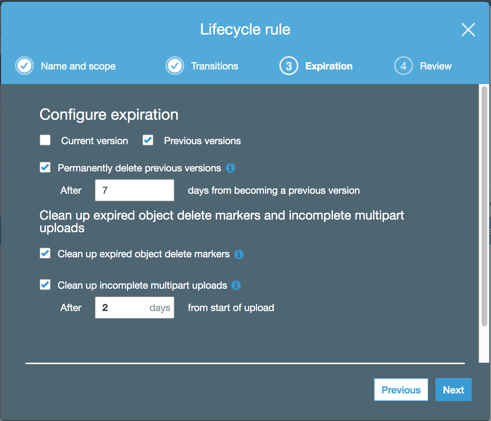Image resolution: width=491 pixels, height=421 pixels.
Task: Close the Lifecycle rule dialog
Action: (x=468, y=30)
